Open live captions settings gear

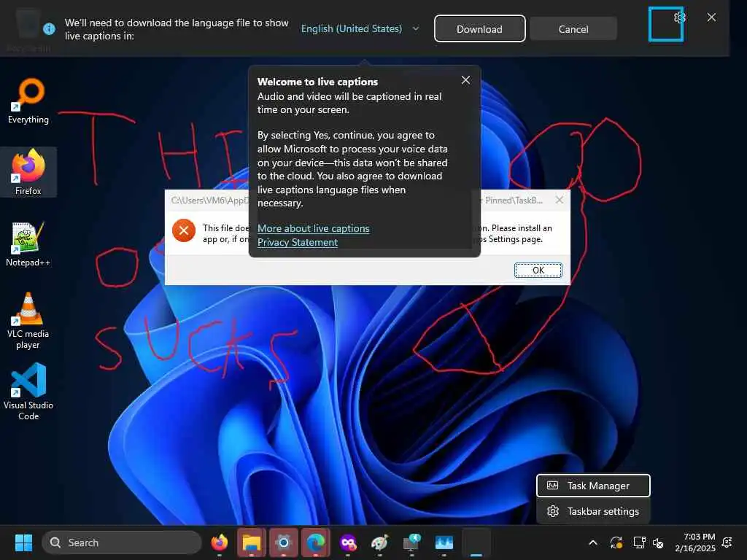tap(680, 17)
